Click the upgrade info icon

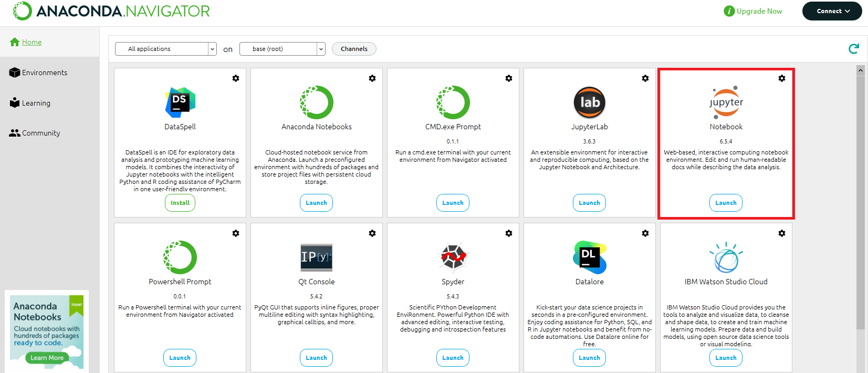[x=729, y=11]
